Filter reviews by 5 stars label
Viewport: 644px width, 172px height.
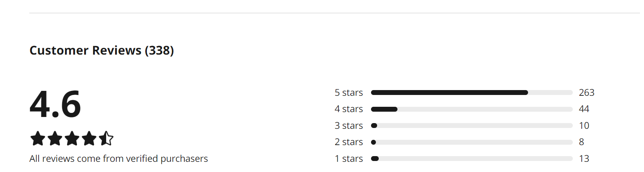[x=349, y=93]
